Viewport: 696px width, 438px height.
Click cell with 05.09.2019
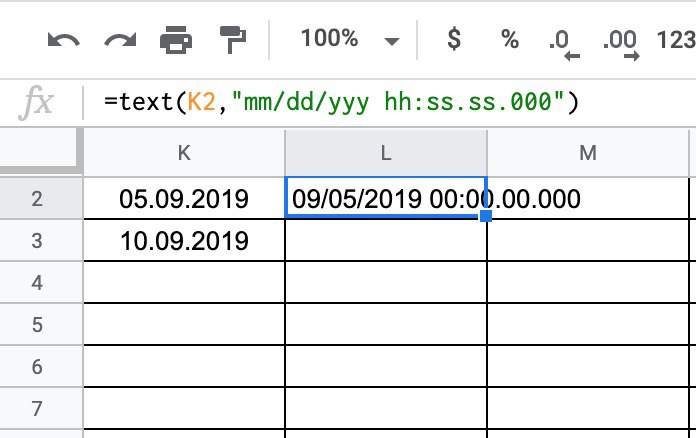tap(184, 198)
